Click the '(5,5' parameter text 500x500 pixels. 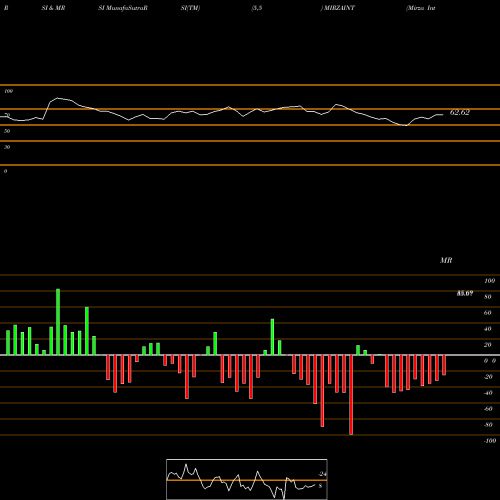(257, 8)
